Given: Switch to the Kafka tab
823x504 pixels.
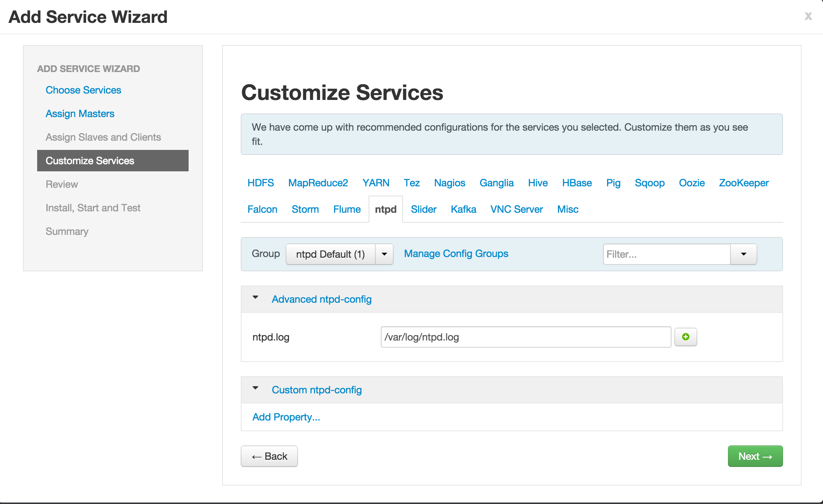Looking at the screenshot, I should [463, 209].
